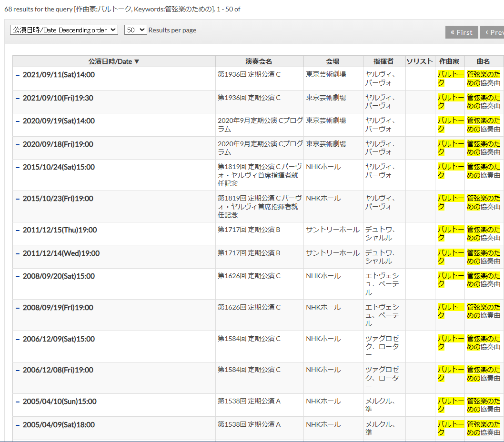Select 2020年9月定期公演 Cプログラム for 2020/09/18

tap(260, 148)
